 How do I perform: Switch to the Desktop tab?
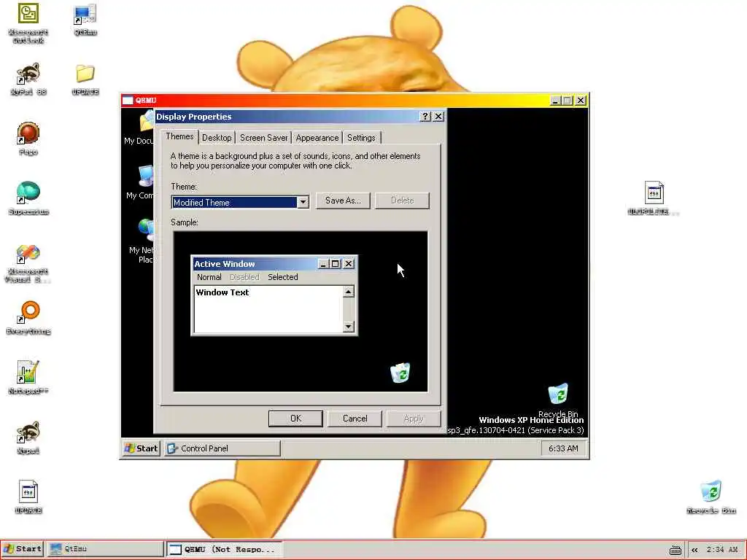(217, 138)
